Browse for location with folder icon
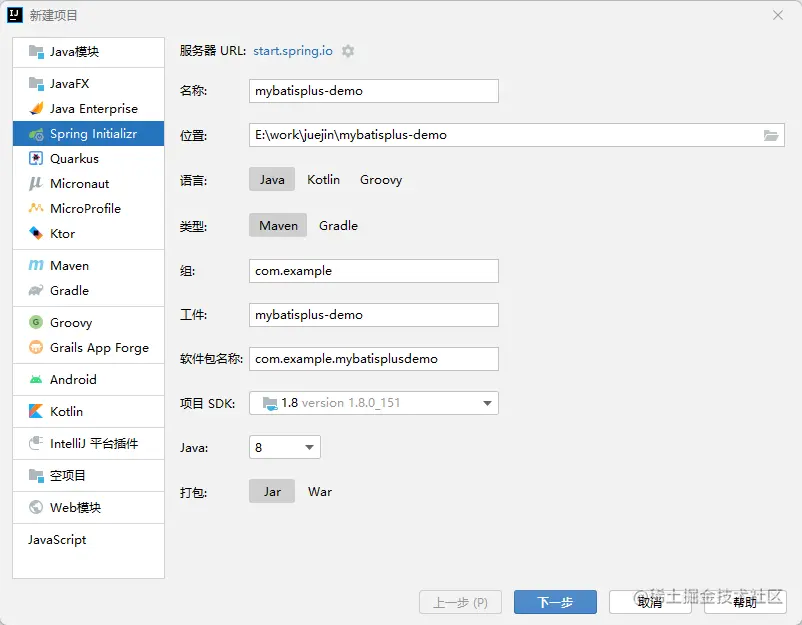Image resolution: width=802 pixels, height=625 pixels. pos(771,135)
